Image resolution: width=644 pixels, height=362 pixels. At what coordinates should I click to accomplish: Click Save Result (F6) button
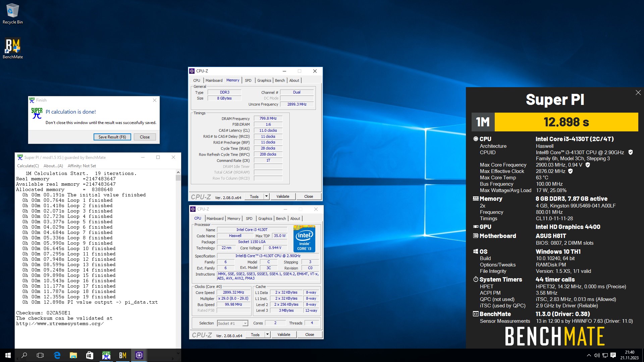[x=112, y=137]
